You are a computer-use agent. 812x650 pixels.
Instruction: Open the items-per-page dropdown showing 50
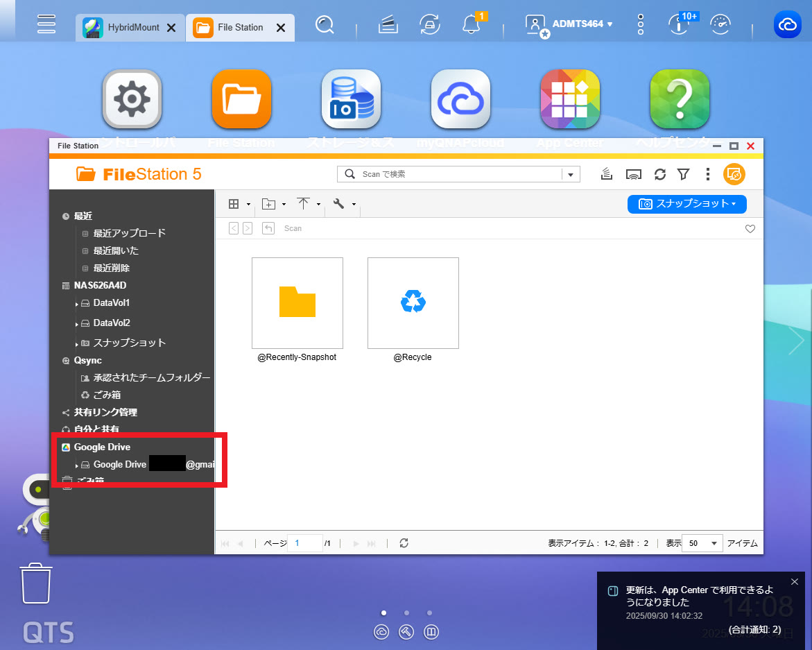point(702,544)
